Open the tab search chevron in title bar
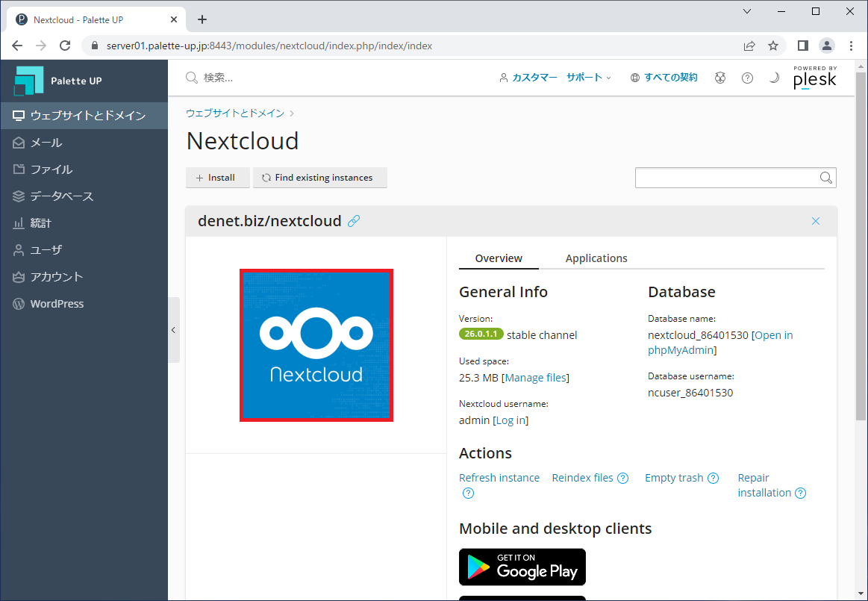Screen dimensions: 868x601 click(747, 11)
